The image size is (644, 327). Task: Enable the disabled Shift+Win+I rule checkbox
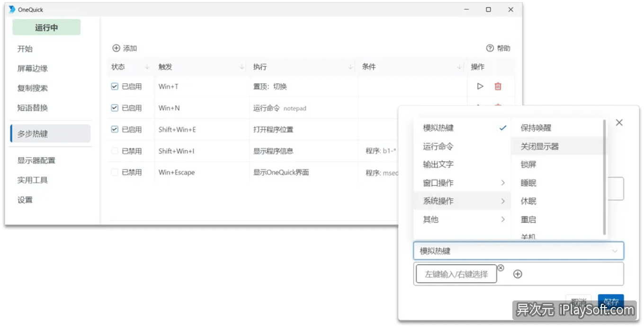click(114, 150)
